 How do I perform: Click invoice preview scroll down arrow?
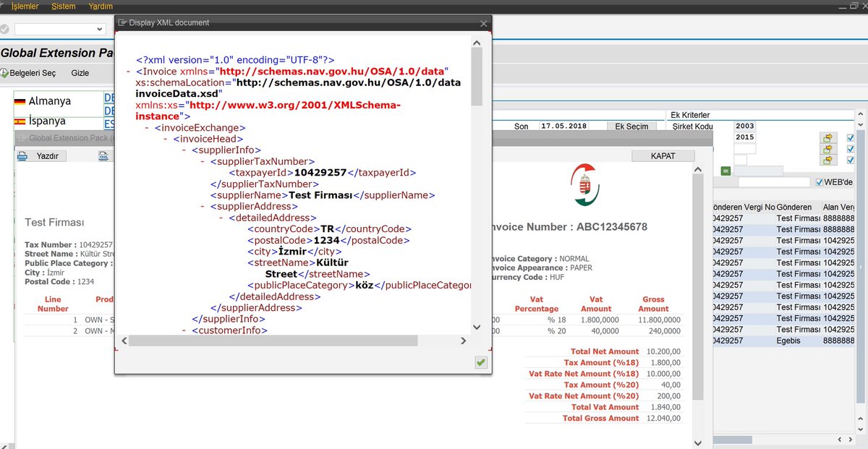click(697, 442)
